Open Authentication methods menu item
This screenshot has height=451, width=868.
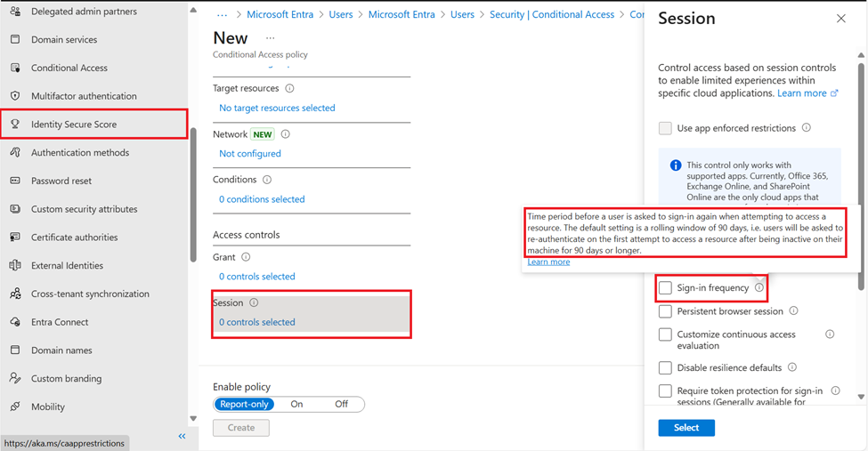point(80,152)
